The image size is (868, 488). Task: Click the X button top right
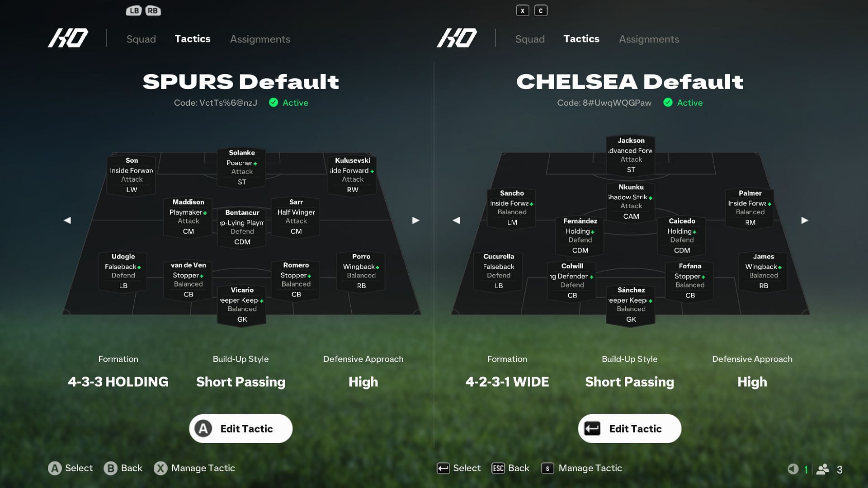[522, 10]
